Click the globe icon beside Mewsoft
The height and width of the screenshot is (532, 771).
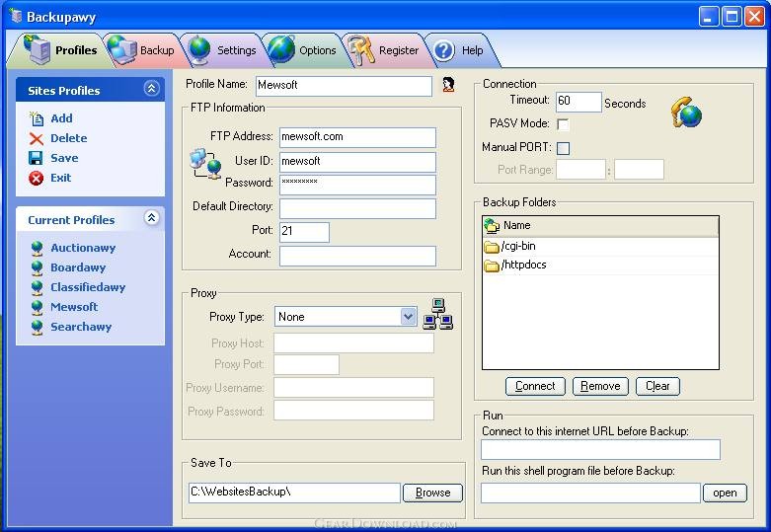tap(37, 307)
